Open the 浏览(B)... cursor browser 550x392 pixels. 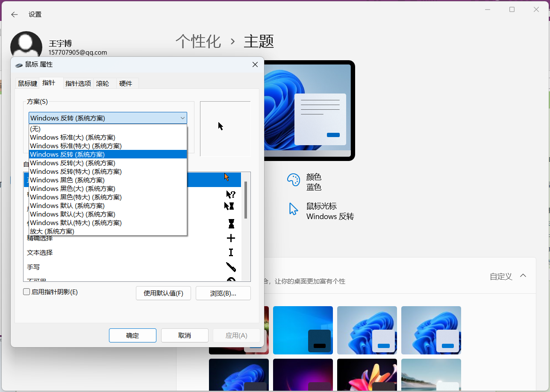click(223, 293)
